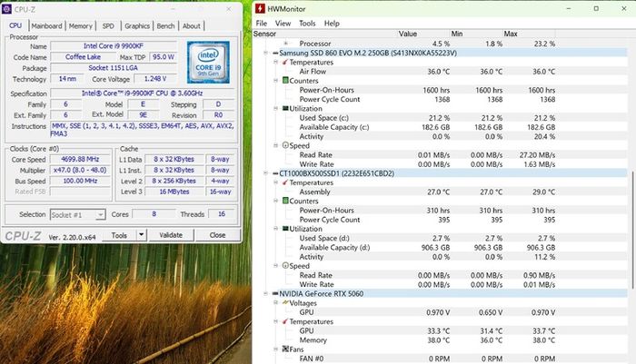Collapse Samsung SSD Temperatures group

tap(276, 62)
